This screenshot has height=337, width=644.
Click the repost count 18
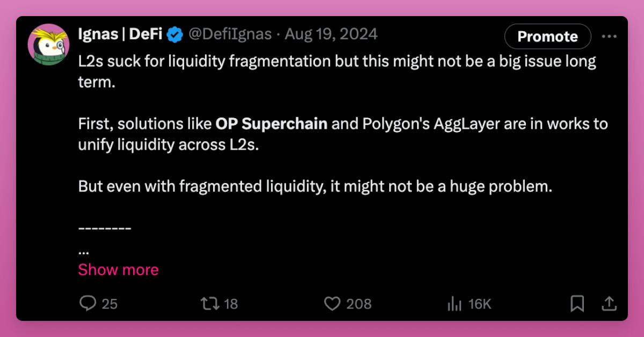(x=231, y=304)
